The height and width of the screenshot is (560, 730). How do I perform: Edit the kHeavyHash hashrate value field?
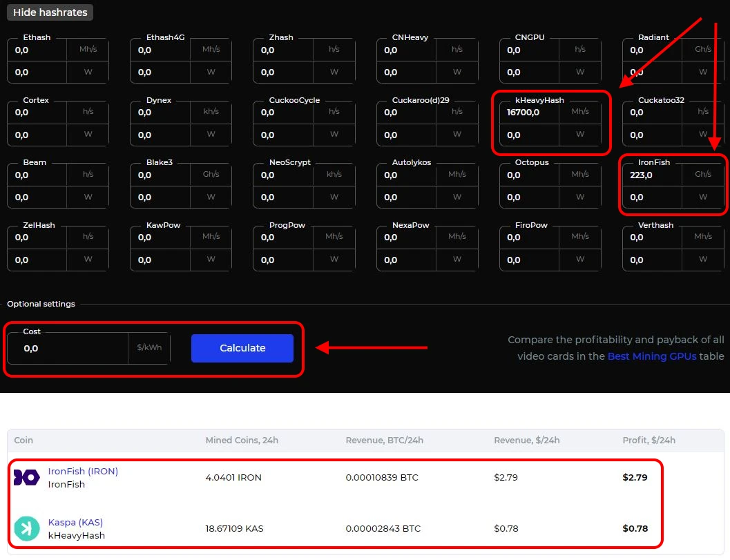(x=535, y=113)
